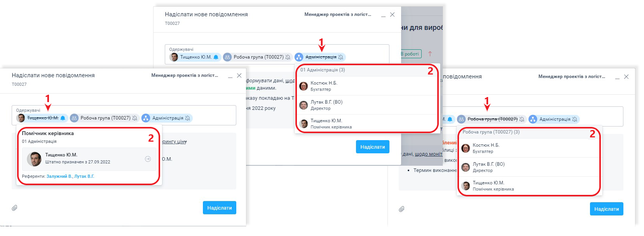Click the Адміністрація org icon in left dialog
This screenshot has width=644, height=236.
coord(146,118)
